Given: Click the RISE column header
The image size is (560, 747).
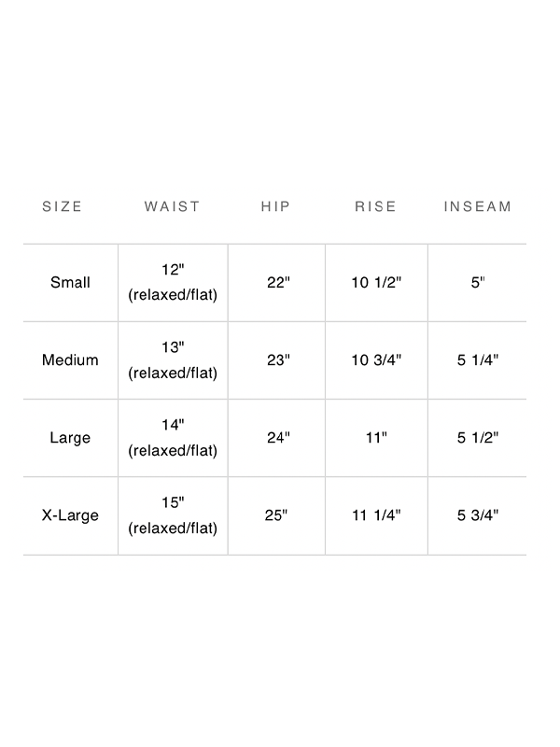Looking at the screenshot, I should pos(376,206).
